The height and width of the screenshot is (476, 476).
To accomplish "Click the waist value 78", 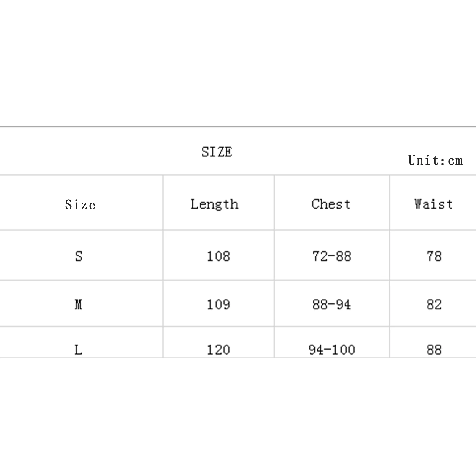I will (x=434, y=256).
